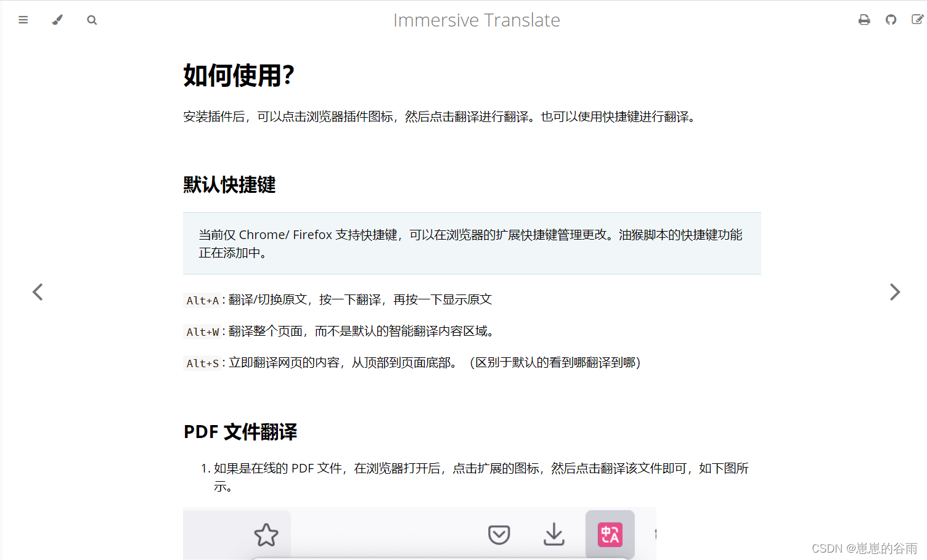Click the Alt+W shortcut code
The height and width of the screenshot is (560, 927).
tap(203, 331)
